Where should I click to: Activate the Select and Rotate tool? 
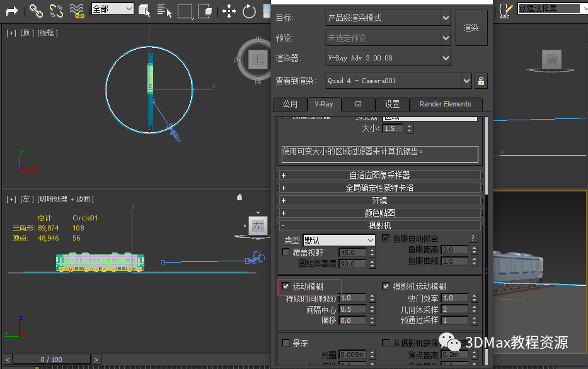tap(249, 11)
